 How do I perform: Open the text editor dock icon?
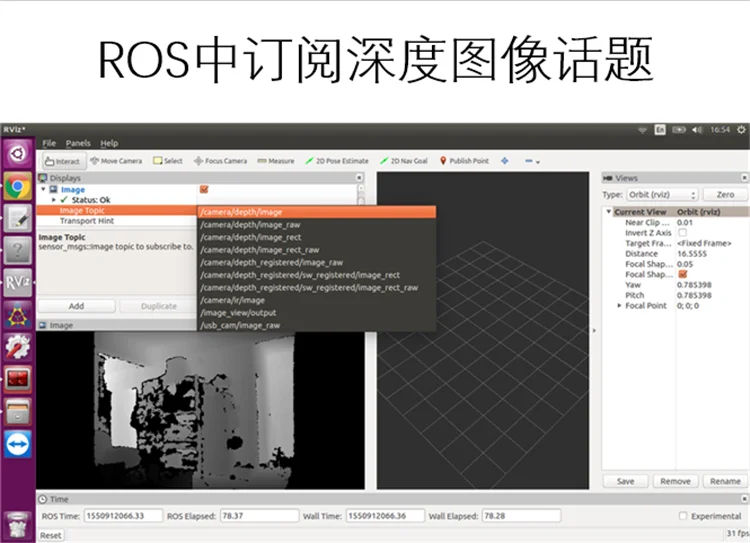(18, 218)
